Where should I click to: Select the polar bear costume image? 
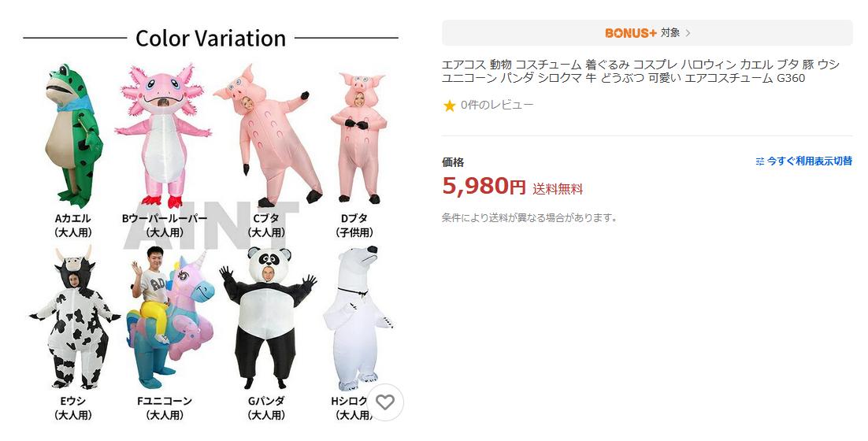358,318
